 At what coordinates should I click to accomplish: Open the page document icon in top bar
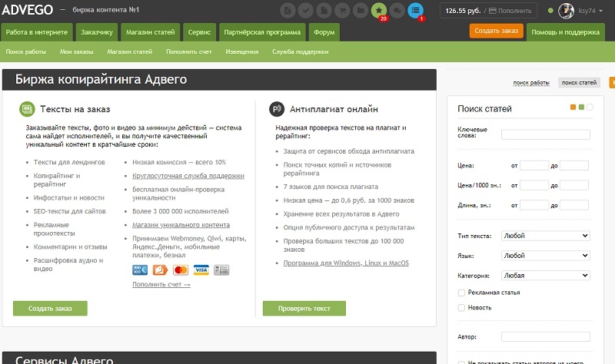coord(324,11)
